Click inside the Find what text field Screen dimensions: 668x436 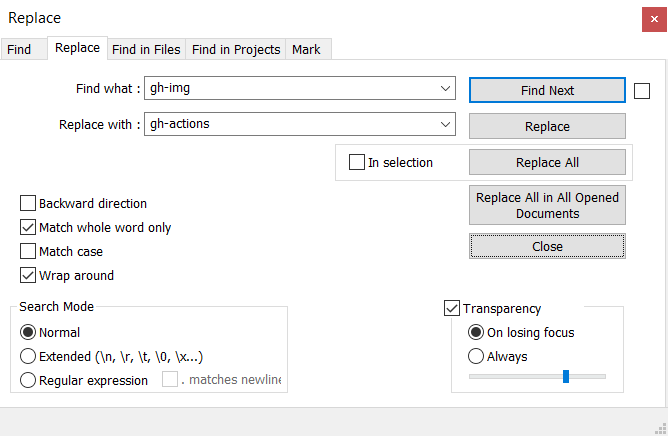pyautogui.click(x=292, y=88)
